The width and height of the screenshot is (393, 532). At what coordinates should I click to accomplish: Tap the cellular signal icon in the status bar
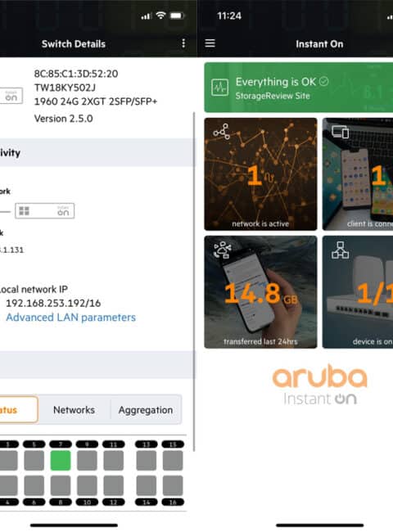[x=146, y=16]
